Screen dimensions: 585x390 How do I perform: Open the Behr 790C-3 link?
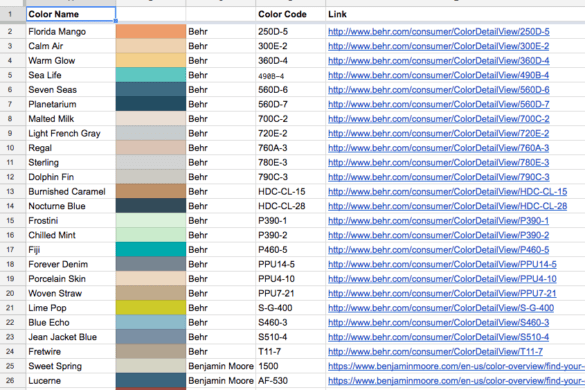click(x=438, y=177)
